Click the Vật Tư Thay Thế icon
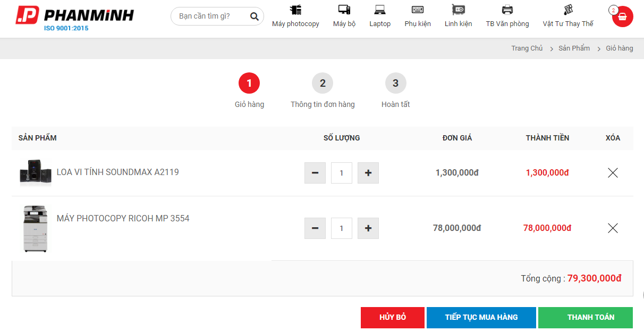Viewport: 644px width, 331px height. 568,10
